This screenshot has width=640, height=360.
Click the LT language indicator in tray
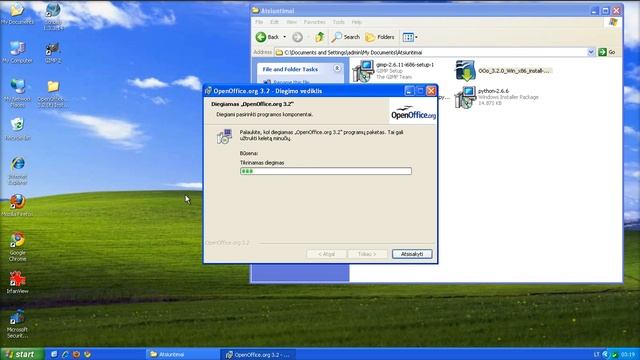pyautogui.click(x=596, y=354)
